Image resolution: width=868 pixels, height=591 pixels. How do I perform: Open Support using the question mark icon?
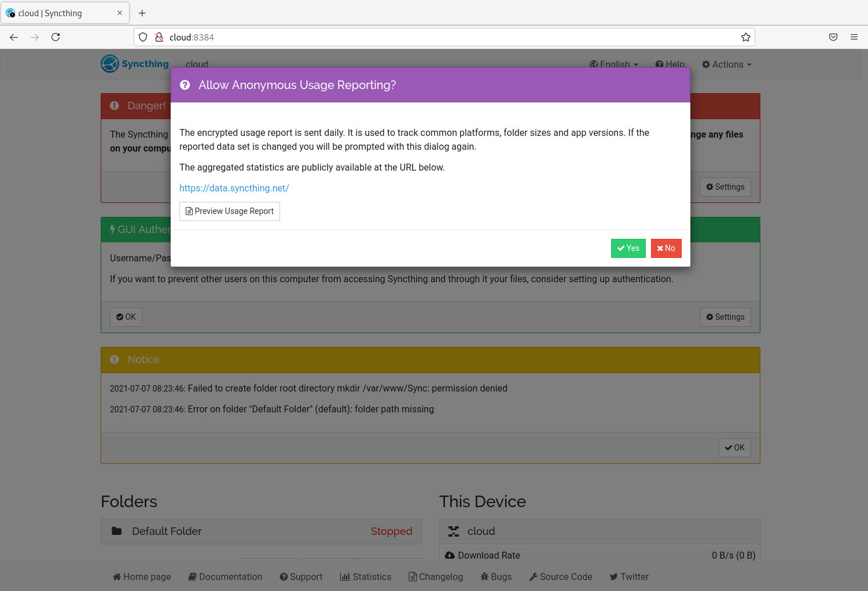click(283, 577)
